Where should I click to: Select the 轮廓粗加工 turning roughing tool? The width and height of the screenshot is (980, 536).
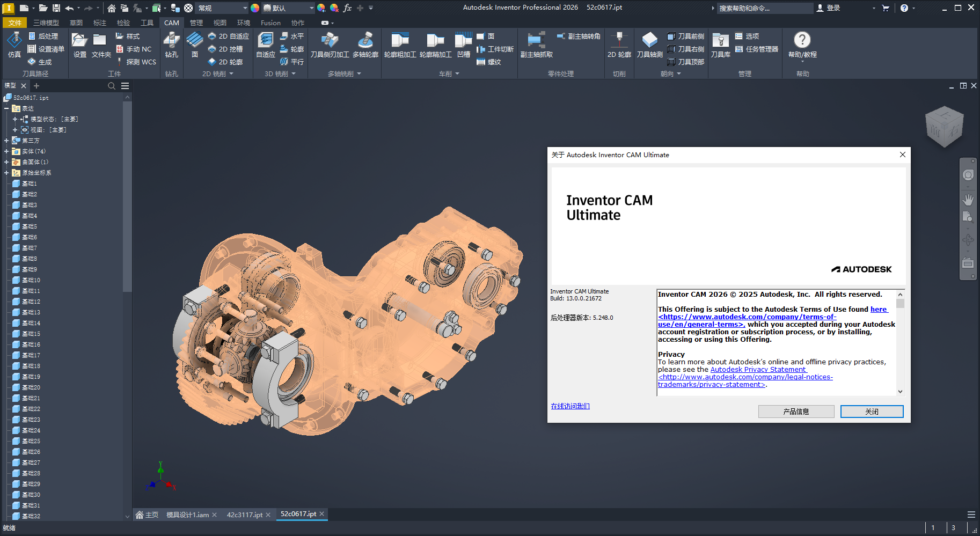click(400, 45)
